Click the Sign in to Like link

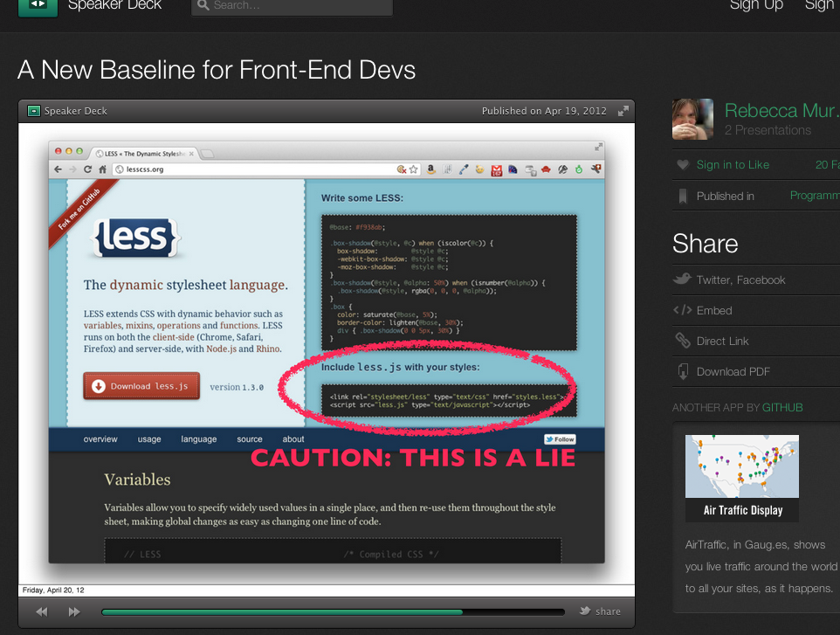733,165
